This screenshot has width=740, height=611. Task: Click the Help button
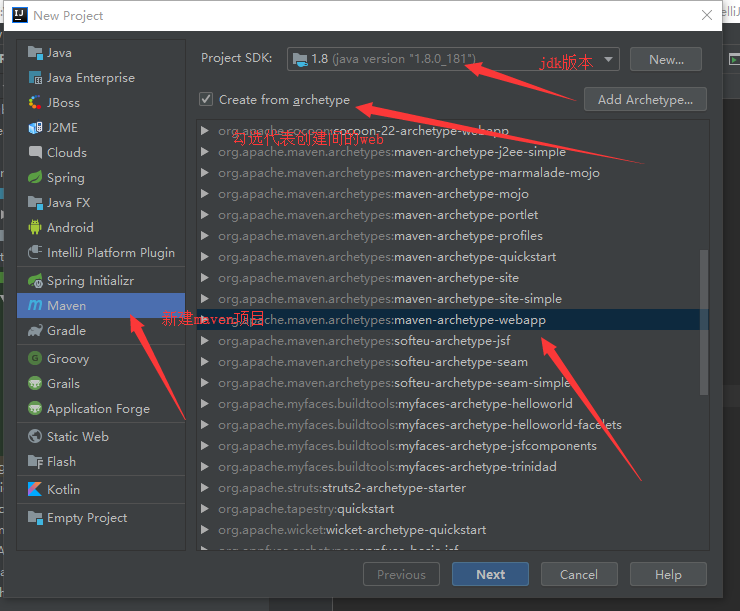click(x=668, y=574)
